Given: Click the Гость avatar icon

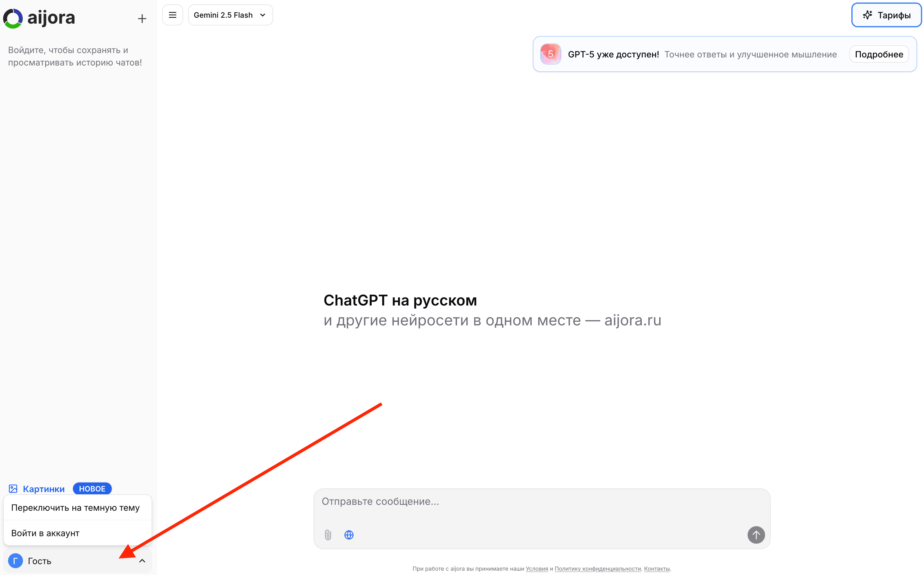Looking at the screenshot, I should [16, 560].
